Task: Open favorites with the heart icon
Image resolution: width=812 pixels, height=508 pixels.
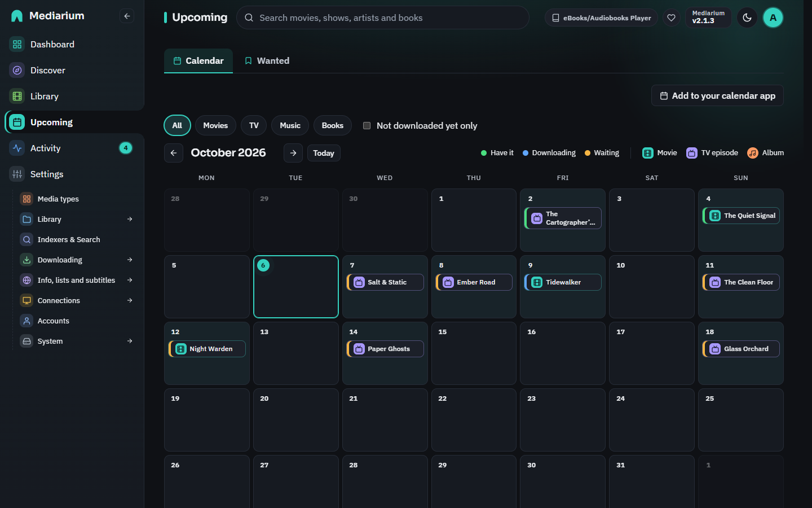Action: tap(671, 17)
